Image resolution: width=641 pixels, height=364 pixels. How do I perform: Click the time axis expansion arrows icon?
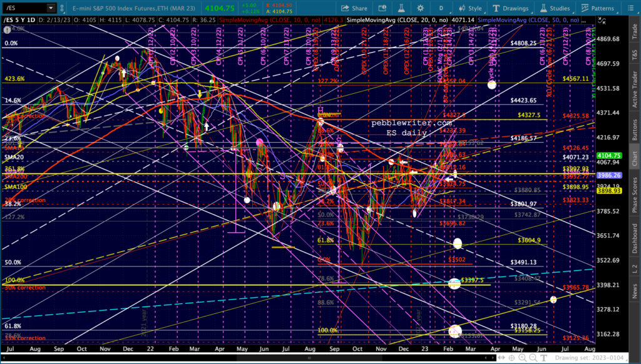pyautogui.click(x=501, y=358)
